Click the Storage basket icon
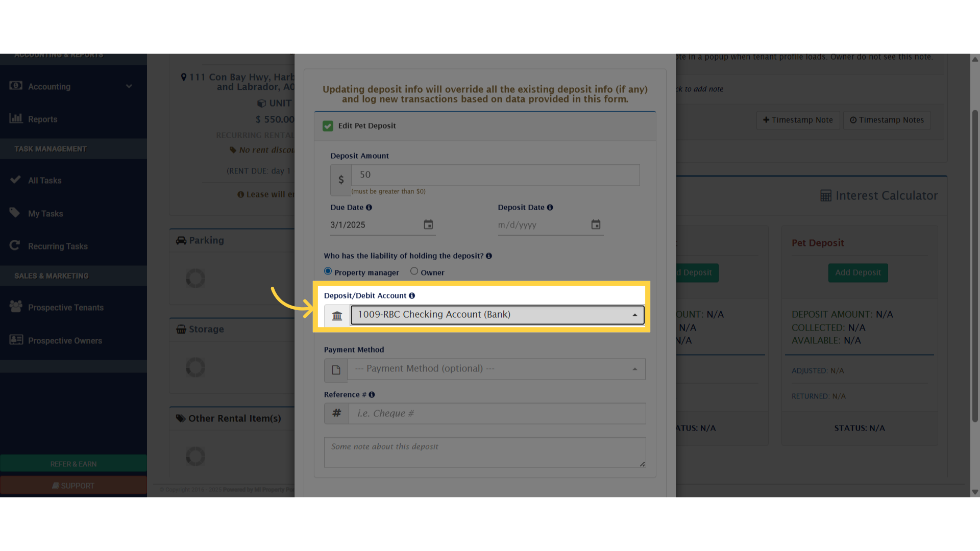980x551 pixels. pyautogui.click(x=181, y=329)
